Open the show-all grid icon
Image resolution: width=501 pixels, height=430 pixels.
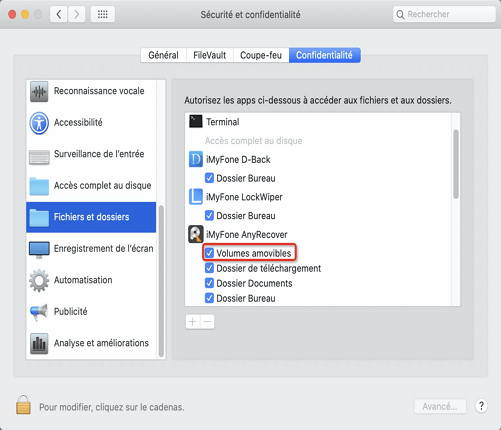tap(103, 14)
